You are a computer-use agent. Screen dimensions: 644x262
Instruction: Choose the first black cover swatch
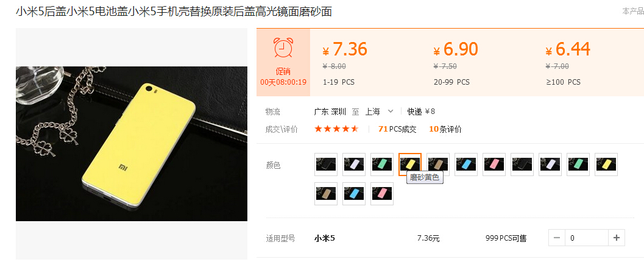point(326,165)
